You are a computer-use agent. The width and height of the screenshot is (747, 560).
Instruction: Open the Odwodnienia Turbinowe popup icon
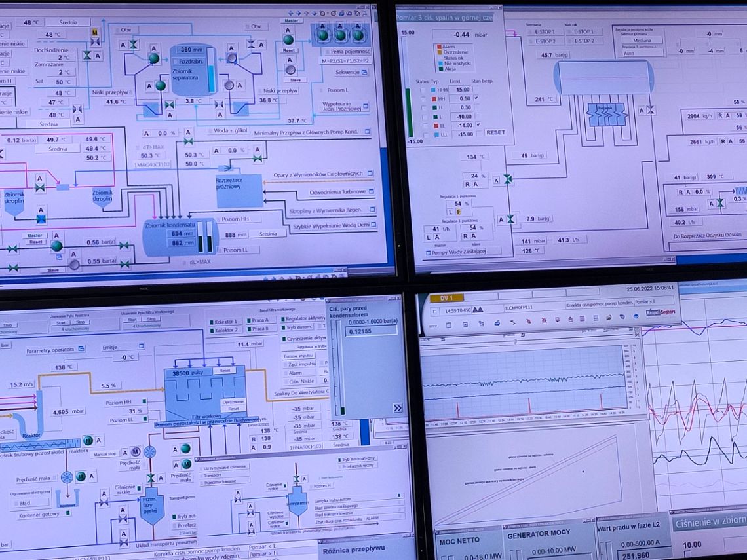[372, 191]
